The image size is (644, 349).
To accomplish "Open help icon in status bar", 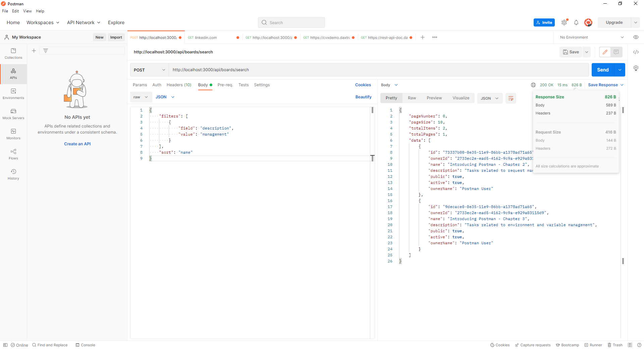I will pyautogui.click(x=639, y=345).
